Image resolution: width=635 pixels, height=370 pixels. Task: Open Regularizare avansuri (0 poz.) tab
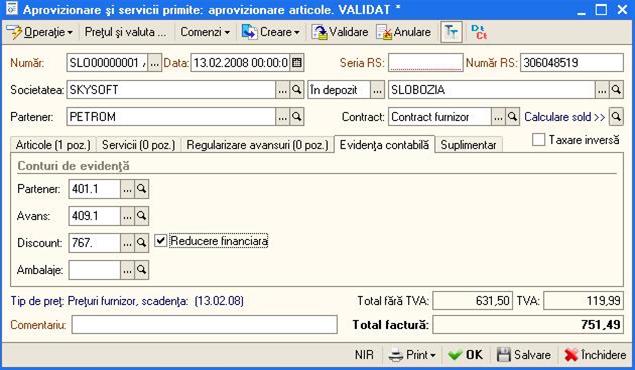(x=257, y=145)
